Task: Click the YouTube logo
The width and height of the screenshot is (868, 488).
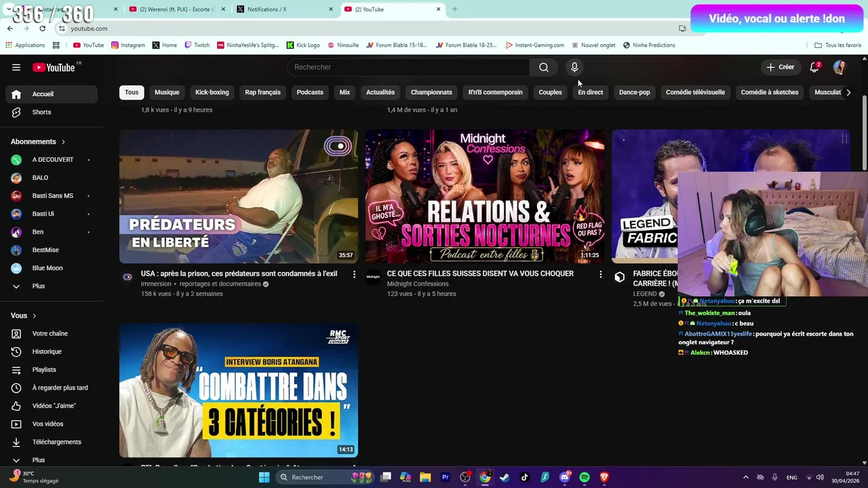Action: [x=54, y=67]
